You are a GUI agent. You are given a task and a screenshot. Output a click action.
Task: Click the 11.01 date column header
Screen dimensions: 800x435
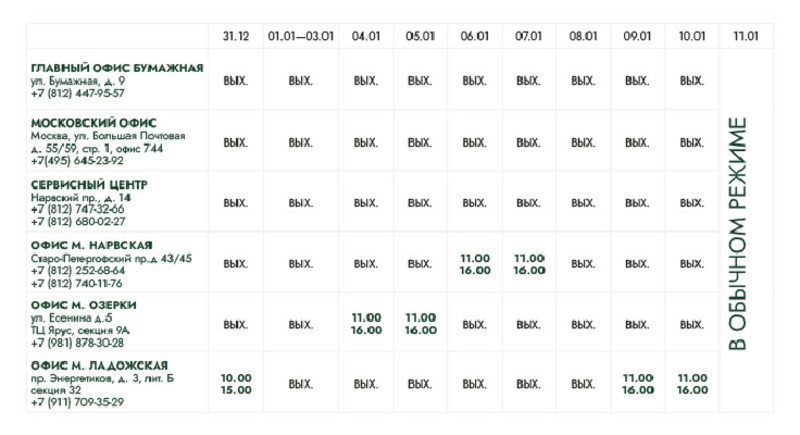coord(746,36)
